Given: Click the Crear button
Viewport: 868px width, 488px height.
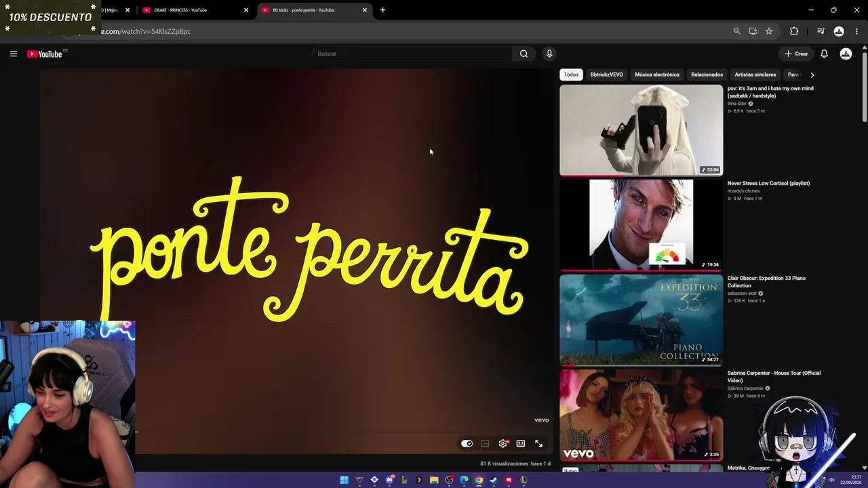Looking at the screenshot, I should point(796,54).
